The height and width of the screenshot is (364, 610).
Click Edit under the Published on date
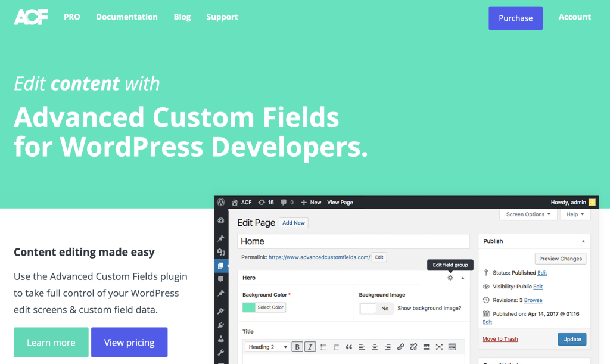(x=487, y=322)
